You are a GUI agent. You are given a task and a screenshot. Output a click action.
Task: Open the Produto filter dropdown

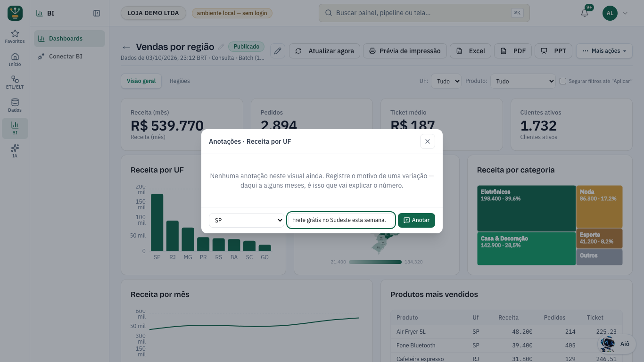(x=523, y=81)
